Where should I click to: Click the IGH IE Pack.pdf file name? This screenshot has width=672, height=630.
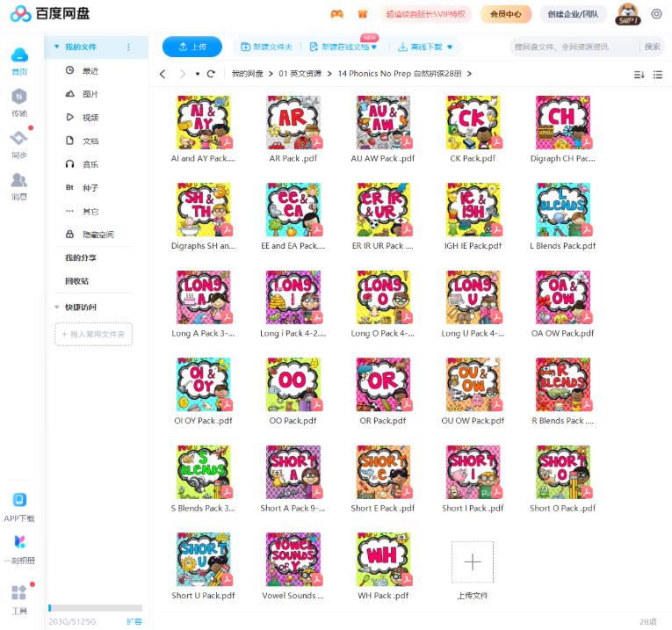click(473, 246)
